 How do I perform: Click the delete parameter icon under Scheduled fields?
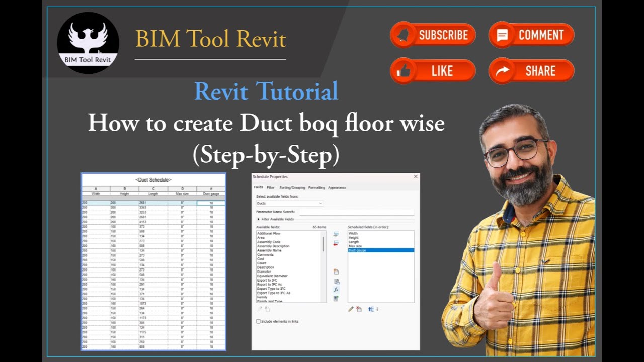tap(359, 309)
